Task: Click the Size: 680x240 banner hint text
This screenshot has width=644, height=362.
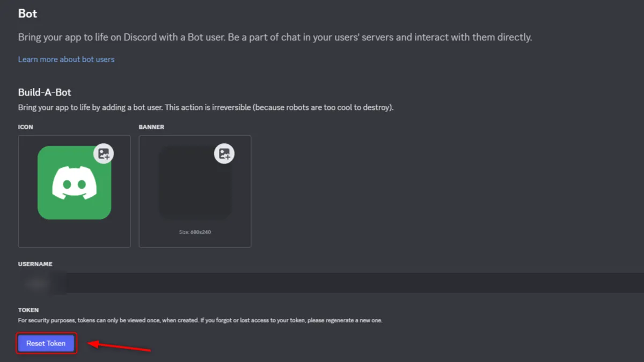Action: click(195, 232)
